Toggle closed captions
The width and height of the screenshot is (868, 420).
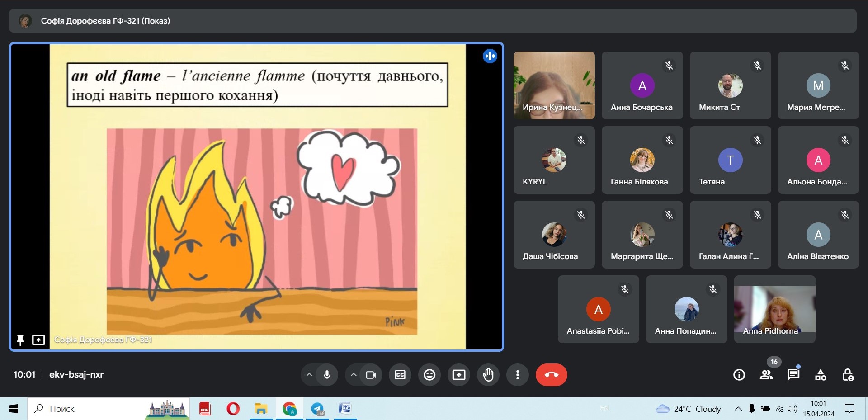[400, 375]
